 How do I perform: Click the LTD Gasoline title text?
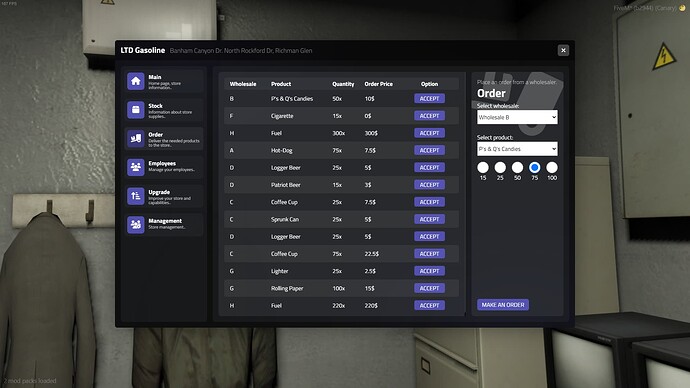click(x=143, y=51)
